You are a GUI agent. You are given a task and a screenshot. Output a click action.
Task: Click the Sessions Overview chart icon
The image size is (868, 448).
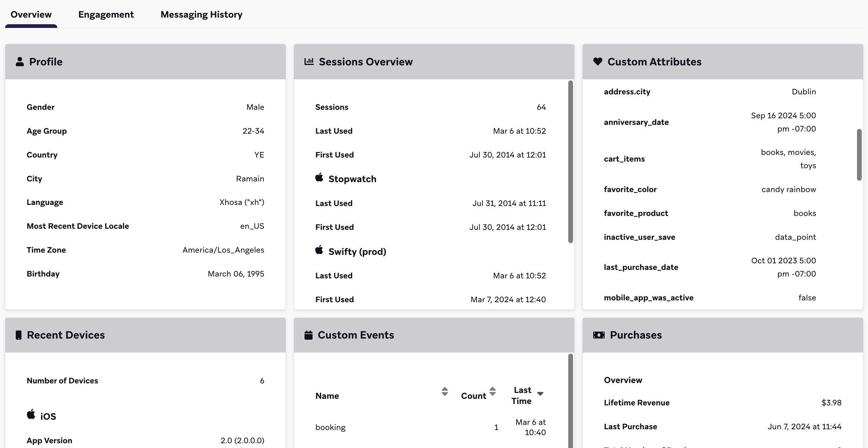[309, 62]
